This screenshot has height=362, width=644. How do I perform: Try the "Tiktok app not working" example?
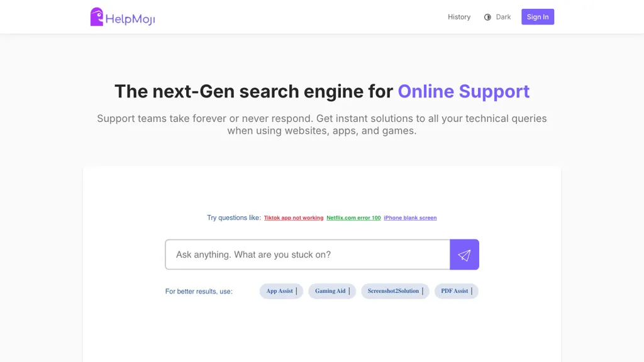point(294,218)
